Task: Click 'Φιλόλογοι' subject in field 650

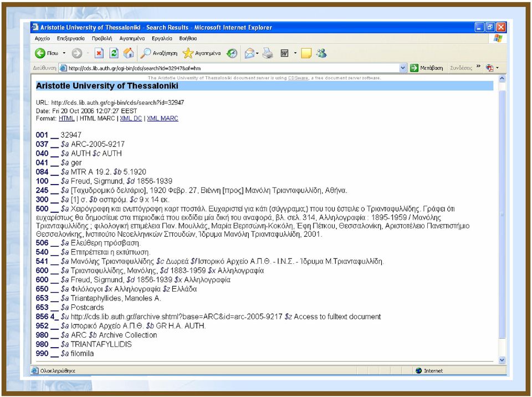Action: tap(86, 289)
